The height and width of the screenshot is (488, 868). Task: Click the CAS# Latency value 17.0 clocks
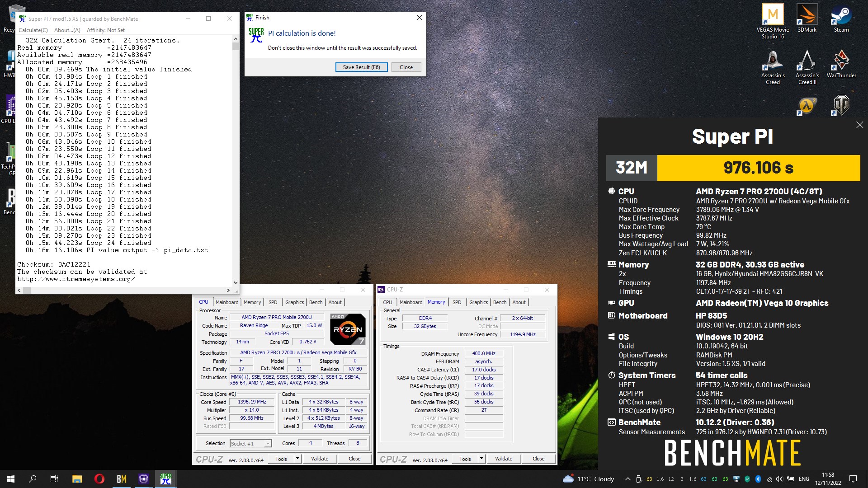click(484, 370)
